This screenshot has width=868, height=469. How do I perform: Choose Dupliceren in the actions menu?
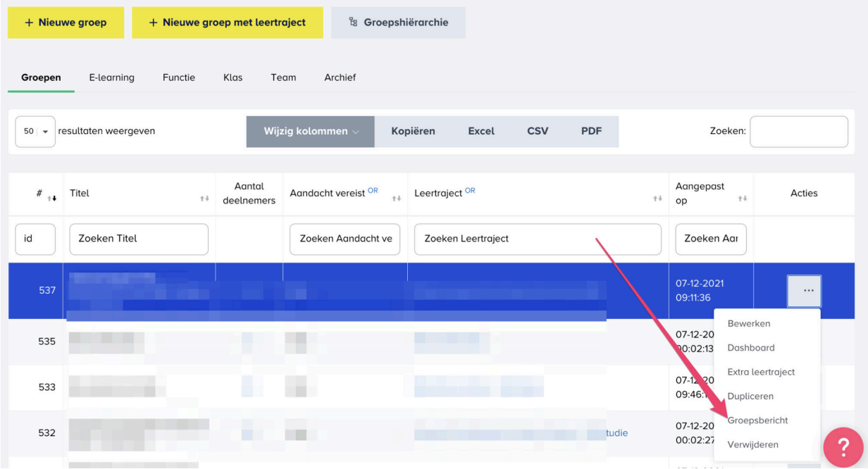point(750,396)
